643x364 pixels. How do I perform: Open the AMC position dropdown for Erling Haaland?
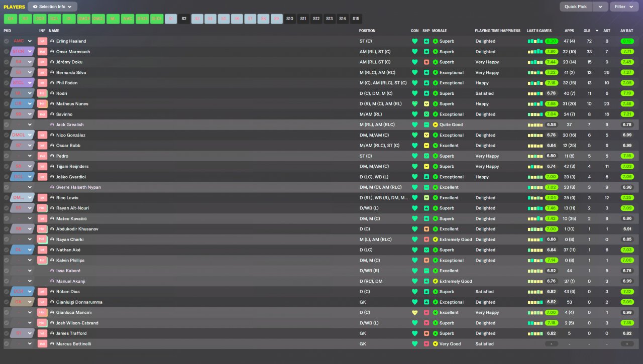[23, 41]
